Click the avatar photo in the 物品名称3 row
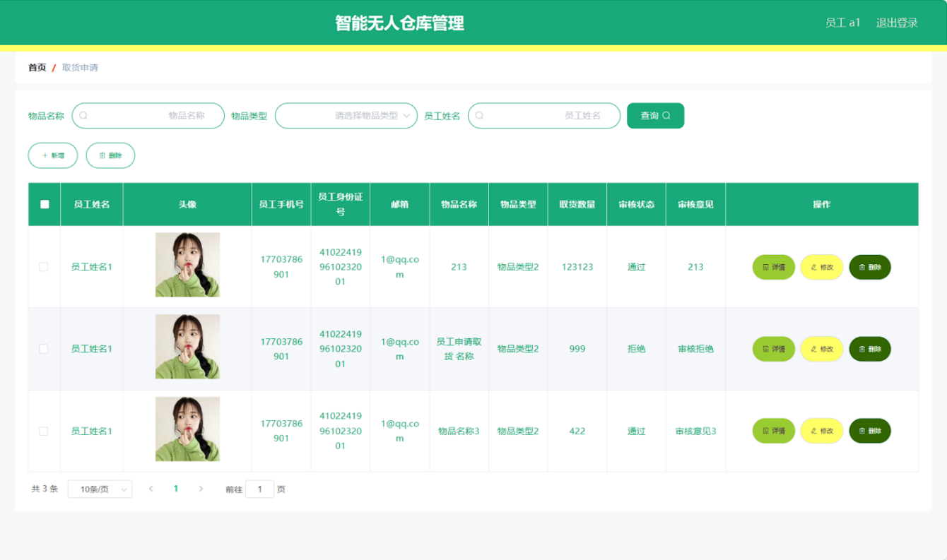The image size is (947, 560). [x=187, y=429]
